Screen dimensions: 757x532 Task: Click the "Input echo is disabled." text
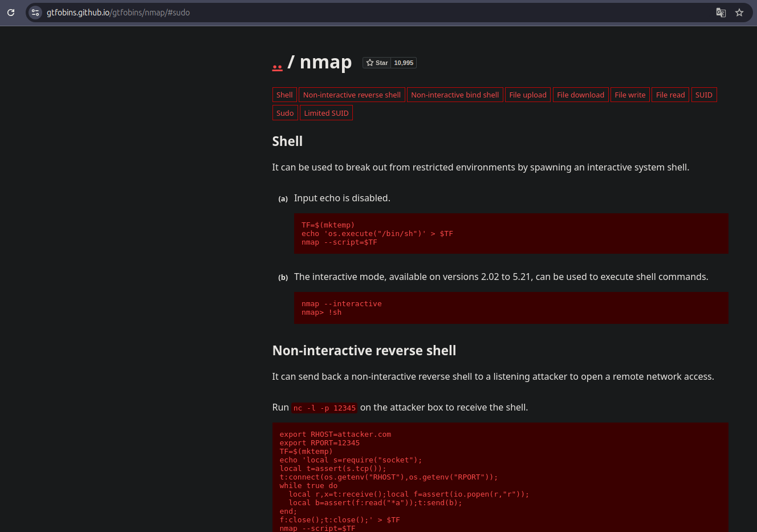342,198
